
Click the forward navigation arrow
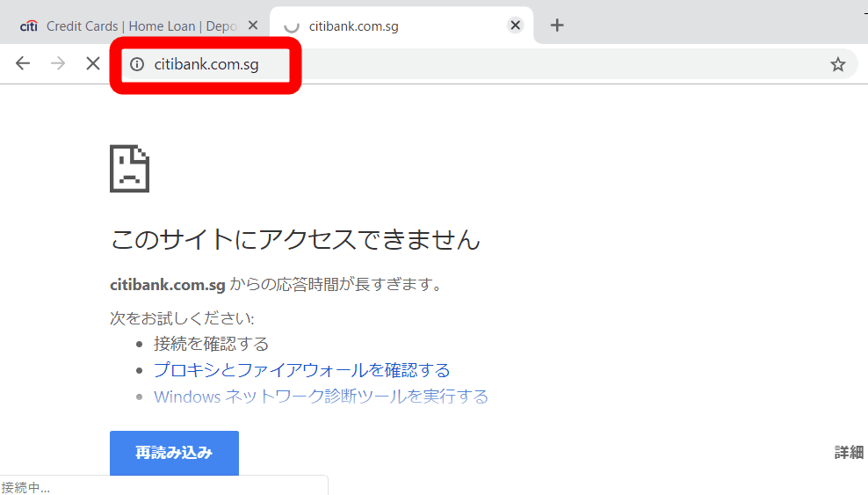pos(58,63)
